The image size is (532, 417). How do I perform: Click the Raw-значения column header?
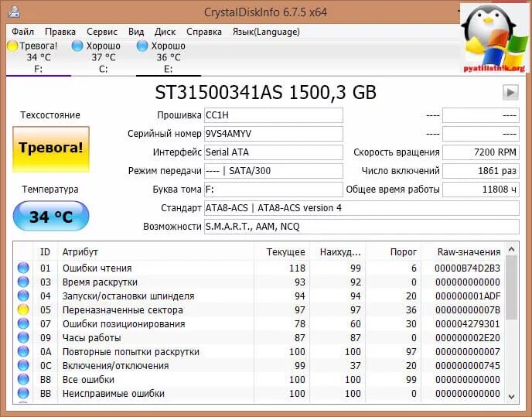pyautogui.click(x=463, y=252)
